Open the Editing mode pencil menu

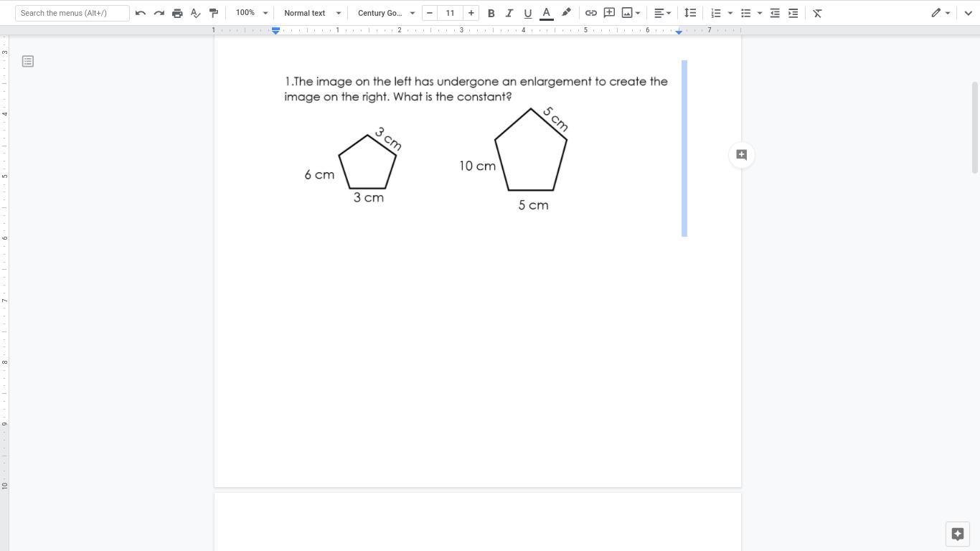click(941, 13)
